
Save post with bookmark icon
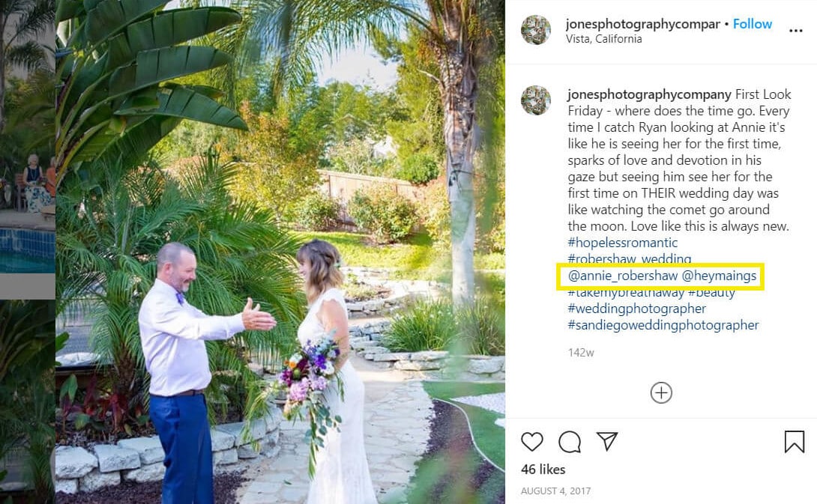(794, 442)
